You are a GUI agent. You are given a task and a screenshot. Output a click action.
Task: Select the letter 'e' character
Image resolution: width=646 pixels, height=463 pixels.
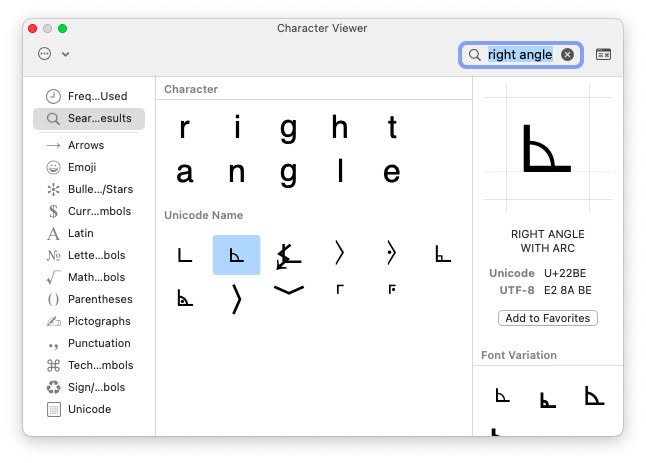(391, 172)
